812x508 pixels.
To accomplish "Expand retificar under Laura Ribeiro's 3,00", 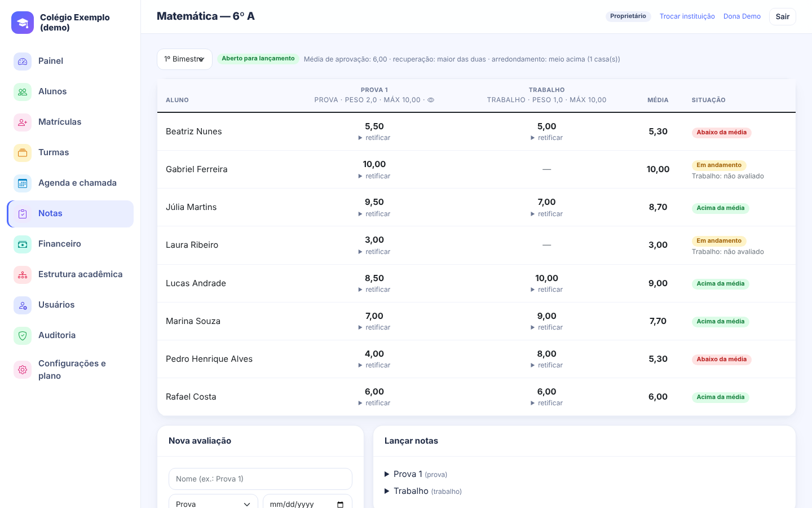I will point(374,252).
